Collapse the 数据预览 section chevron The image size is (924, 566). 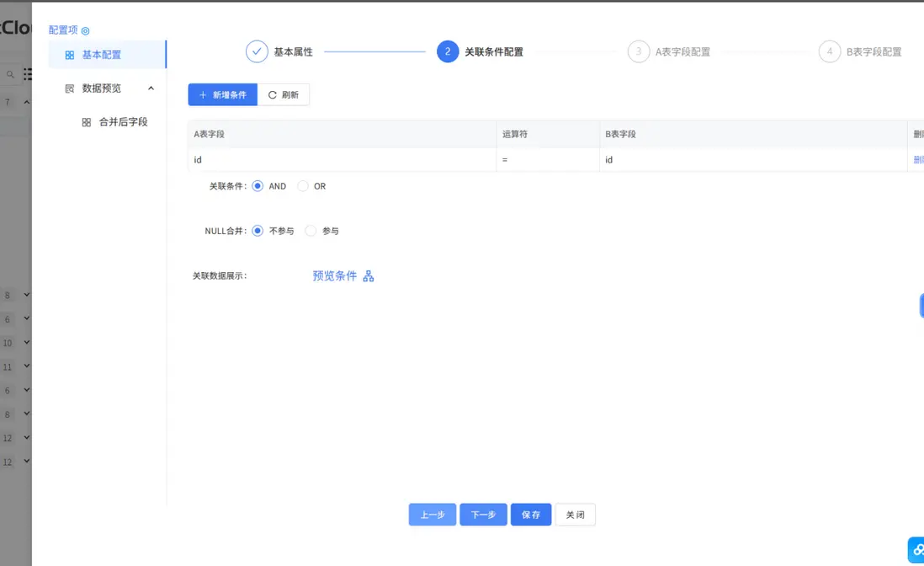click(x=151, y=87)
